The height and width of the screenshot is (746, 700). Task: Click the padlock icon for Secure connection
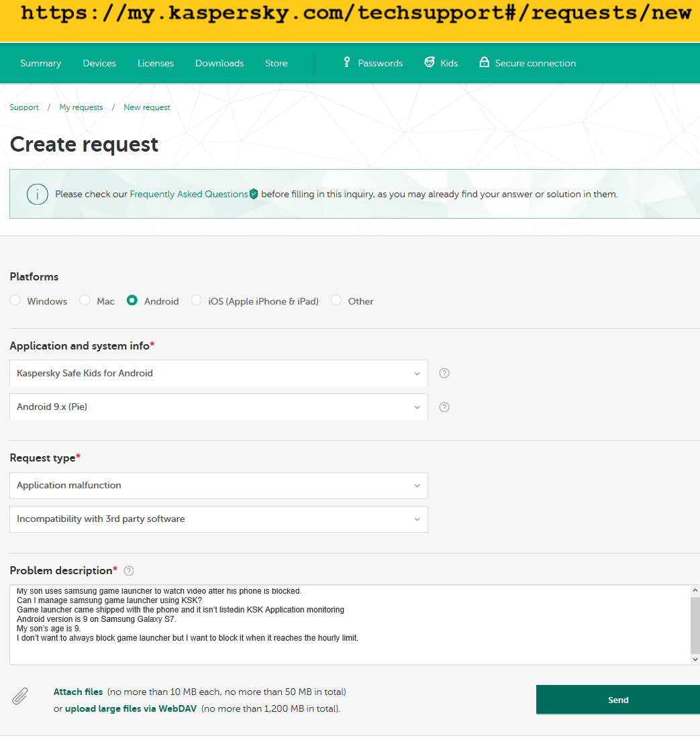click(x=484, y=62)
